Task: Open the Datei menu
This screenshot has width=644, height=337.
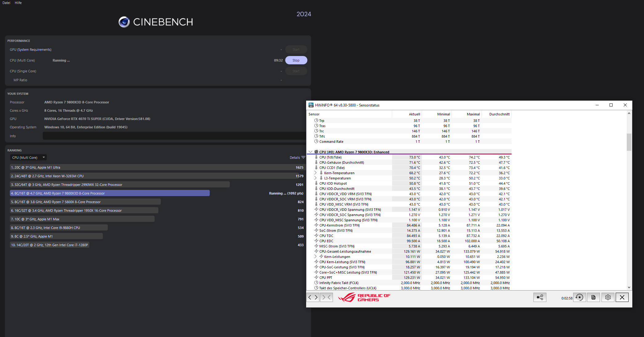Action: (x=6, y=3)
